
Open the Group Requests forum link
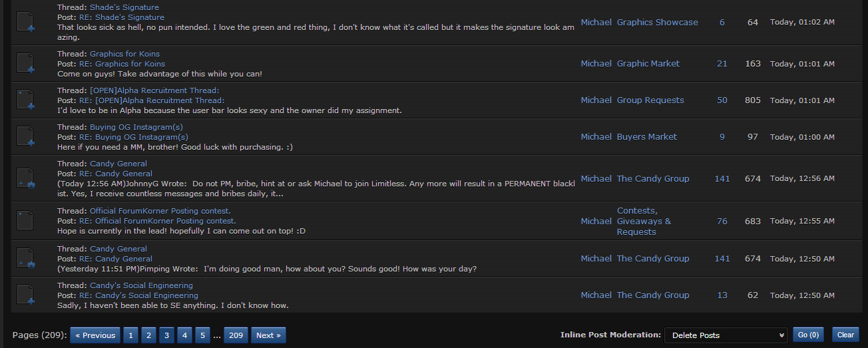tap(650, 100)
